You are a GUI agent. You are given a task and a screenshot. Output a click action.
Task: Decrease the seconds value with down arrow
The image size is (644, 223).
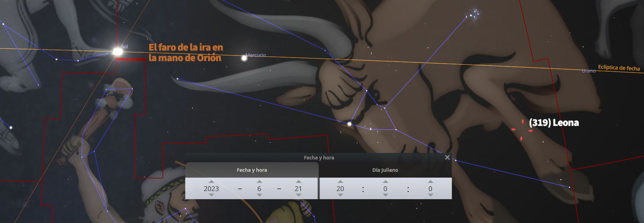pos(430,195)
